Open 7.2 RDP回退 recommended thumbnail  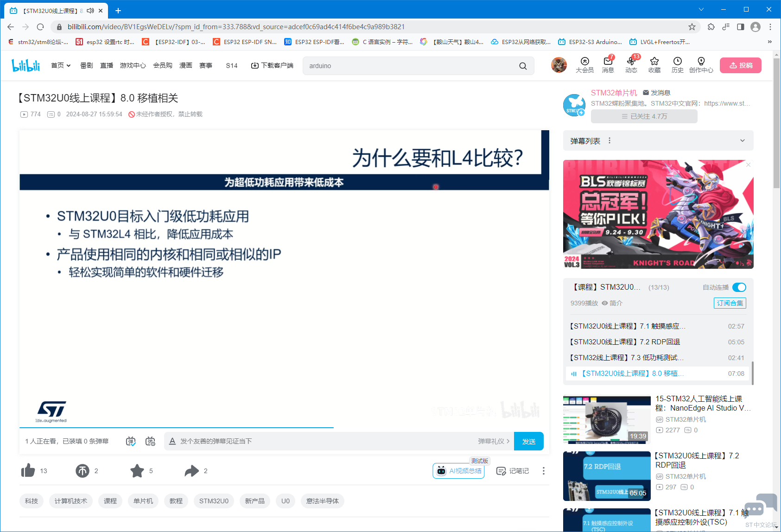607,476
